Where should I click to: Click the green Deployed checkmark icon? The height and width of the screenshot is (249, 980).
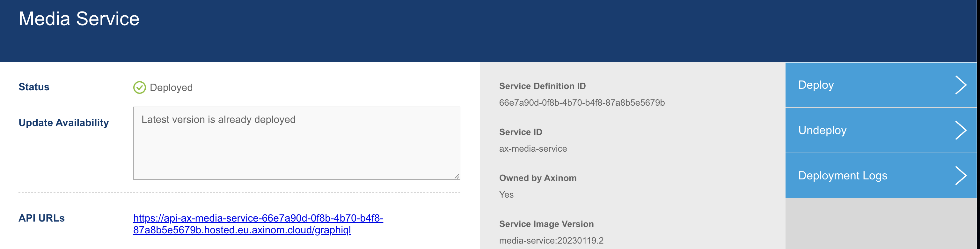(139, 87)
